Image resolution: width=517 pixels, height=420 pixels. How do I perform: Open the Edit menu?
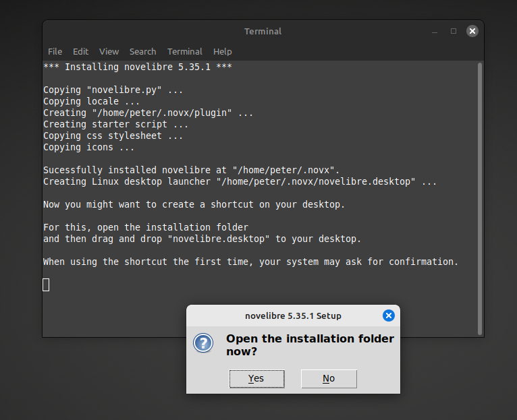click(80, 52)
